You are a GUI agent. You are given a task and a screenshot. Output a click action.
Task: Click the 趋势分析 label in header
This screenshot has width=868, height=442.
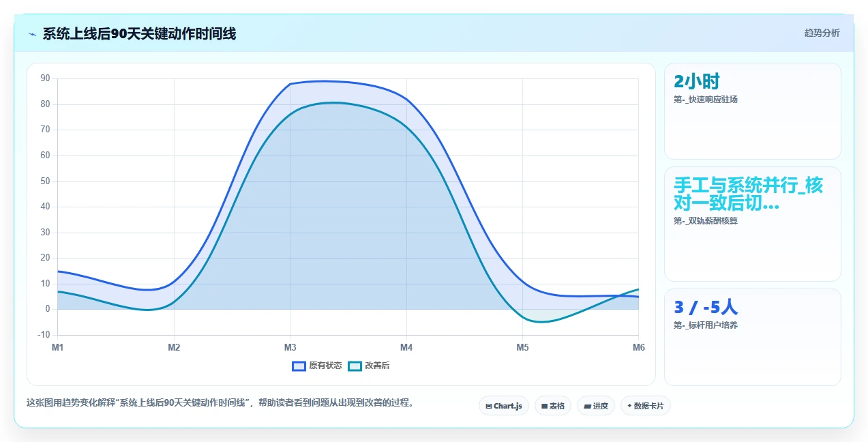coord(822,33)
